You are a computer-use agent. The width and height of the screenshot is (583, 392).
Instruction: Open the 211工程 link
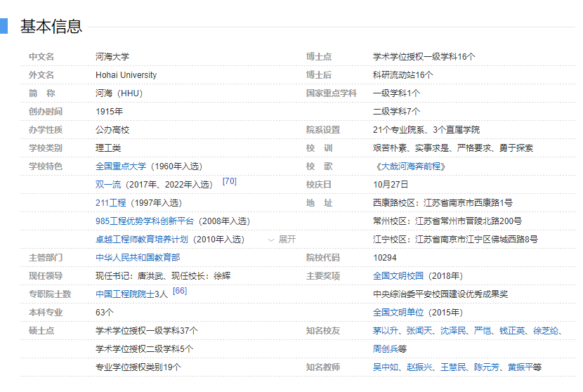111,203
